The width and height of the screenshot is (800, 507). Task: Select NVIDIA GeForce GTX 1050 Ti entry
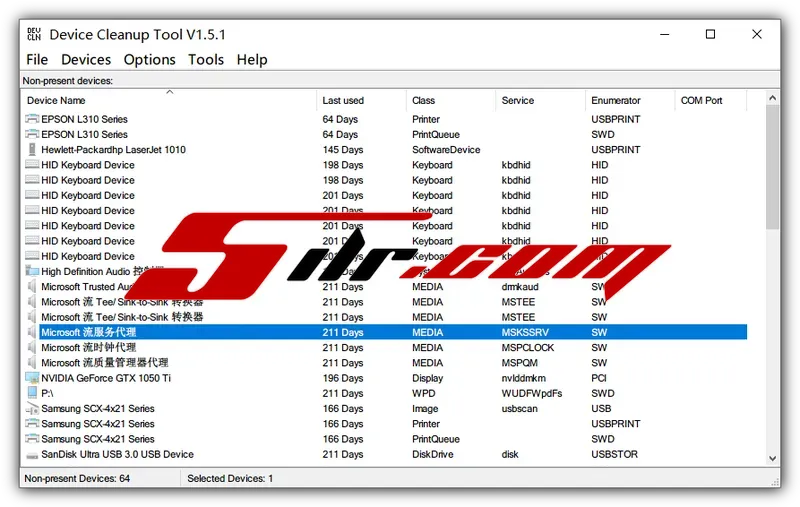[106, 378]
